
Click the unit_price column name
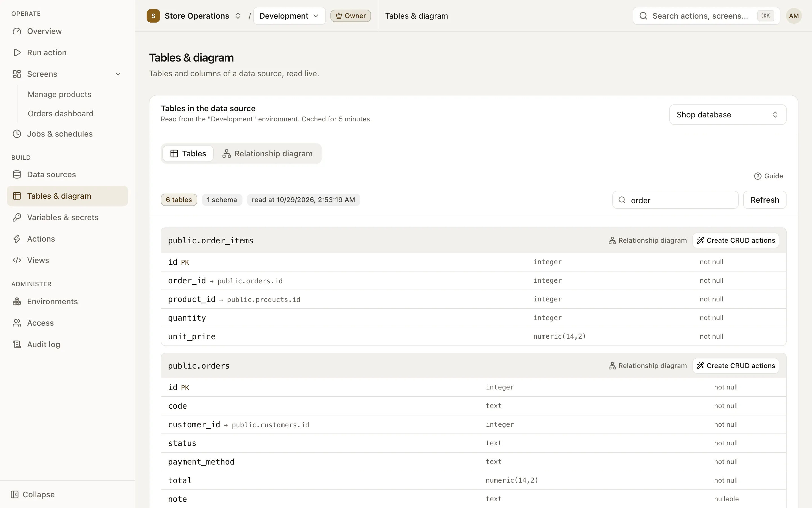point(192,337)
